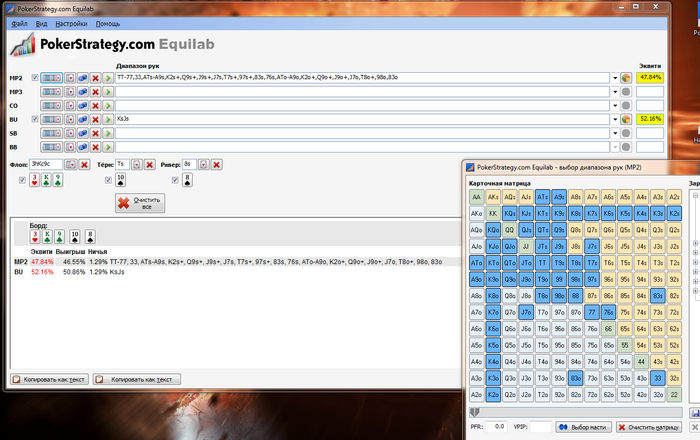
Task: Click the 8 of spades card under Ривер
Action: pos(187,180)
